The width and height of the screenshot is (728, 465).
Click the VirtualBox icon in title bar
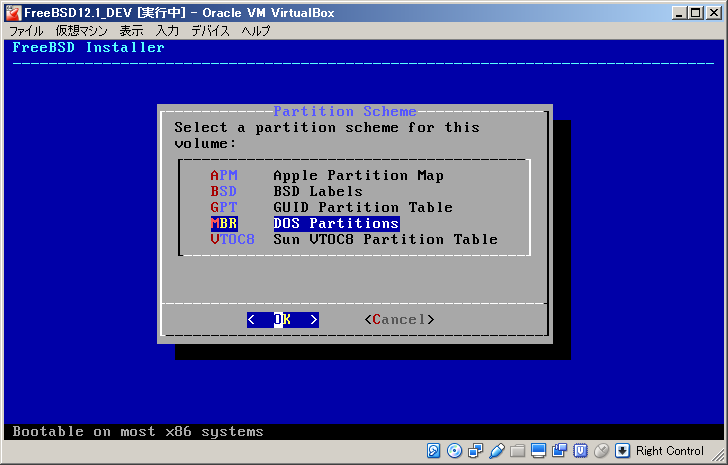coord(13,13)
